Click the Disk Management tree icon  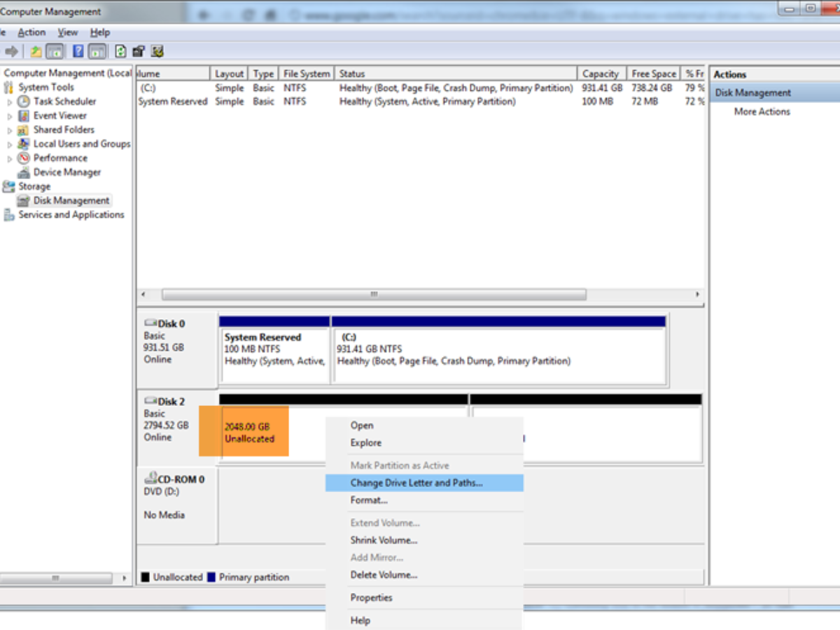tap(24, 200)
